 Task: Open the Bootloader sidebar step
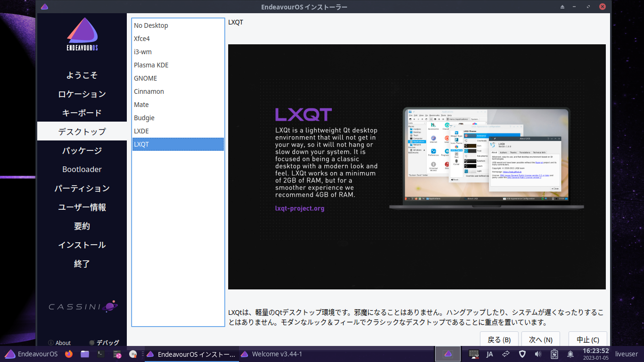(x=82, y=169)
